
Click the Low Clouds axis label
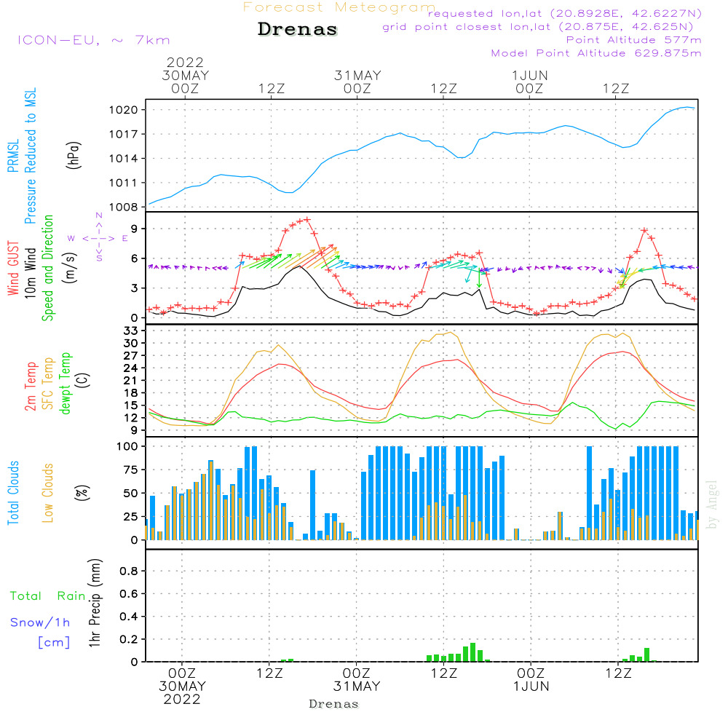pos(48,493)
